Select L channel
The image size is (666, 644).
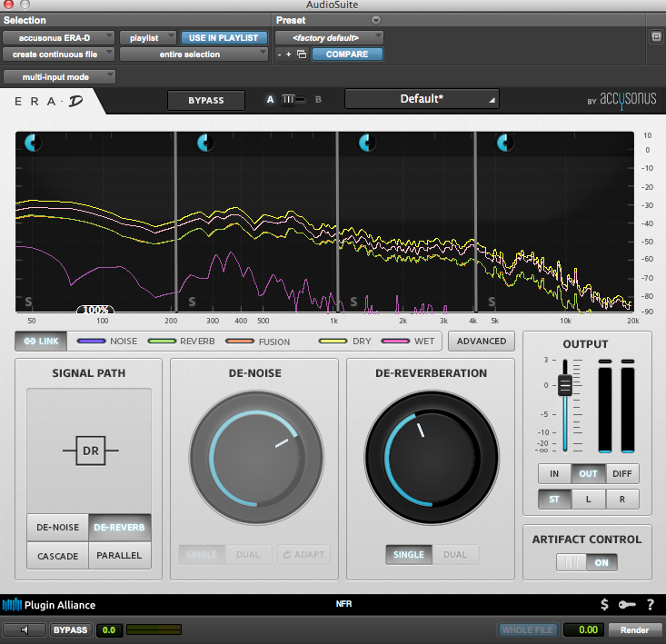pos(588,500)
